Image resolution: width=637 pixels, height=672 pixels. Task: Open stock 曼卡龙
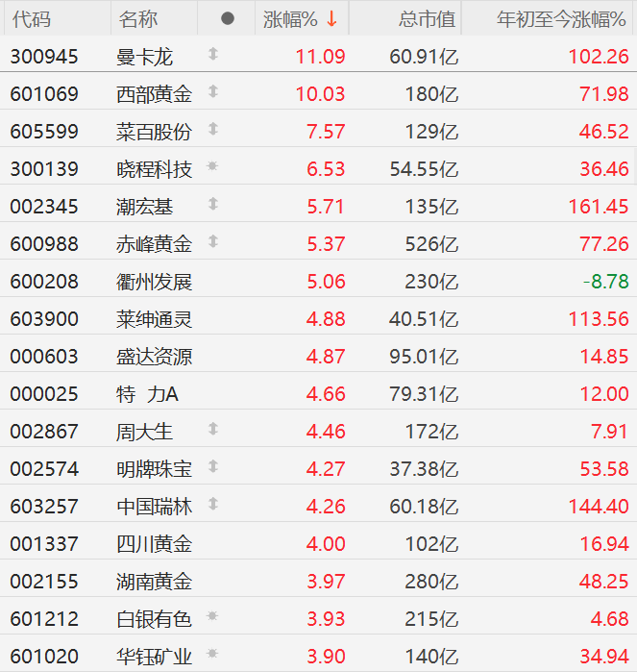[x=144, y=57]
